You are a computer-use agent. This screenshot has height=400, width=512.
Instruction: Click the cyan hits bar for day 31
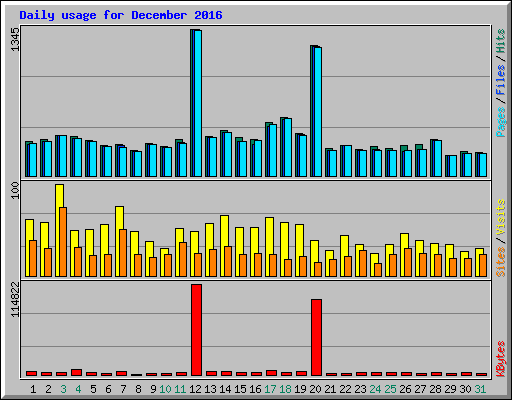[x=483, y=165]
